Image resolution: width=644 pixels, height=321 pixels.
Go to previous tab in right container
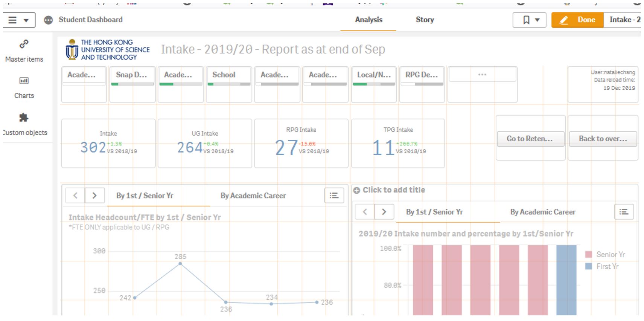365,212
